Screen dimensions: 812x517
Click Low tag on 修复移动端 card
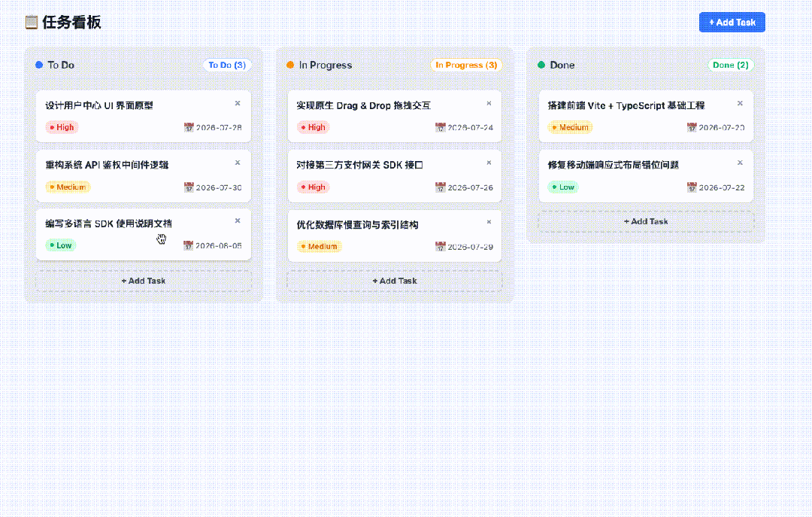pyautogui.click(x=563, y=187)
